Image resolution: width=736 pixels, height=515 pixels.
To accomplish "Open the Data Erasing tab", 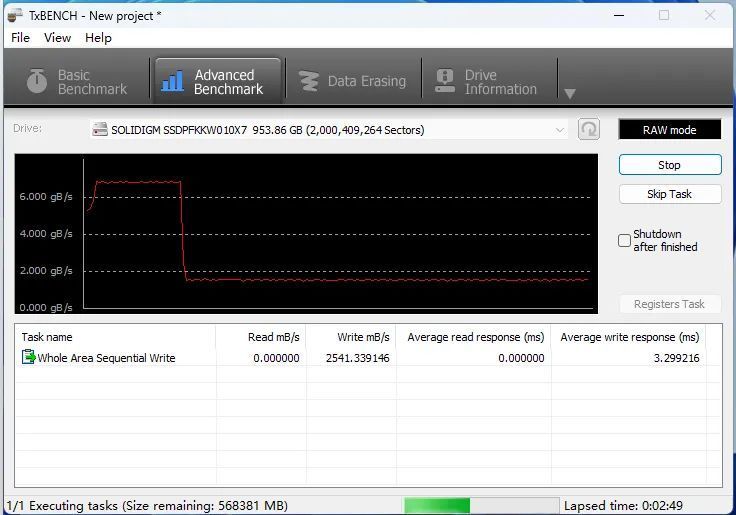I will pyautogui.click(x=353, y=81).
